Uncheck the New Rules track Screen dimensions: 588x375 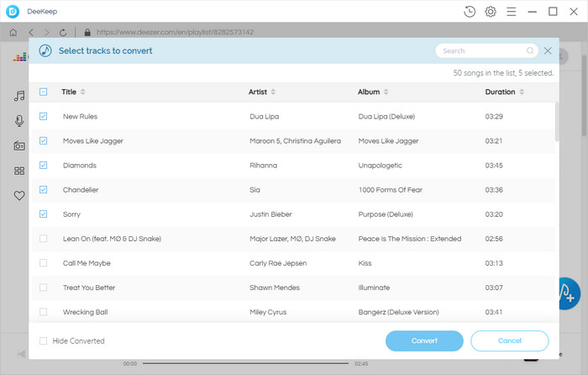tap(43, 116)
